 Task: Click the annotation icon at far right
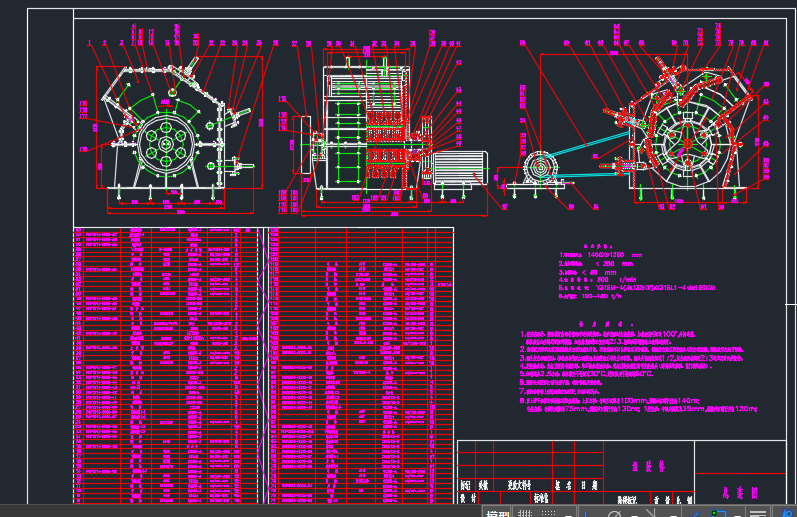pos(788,513)
